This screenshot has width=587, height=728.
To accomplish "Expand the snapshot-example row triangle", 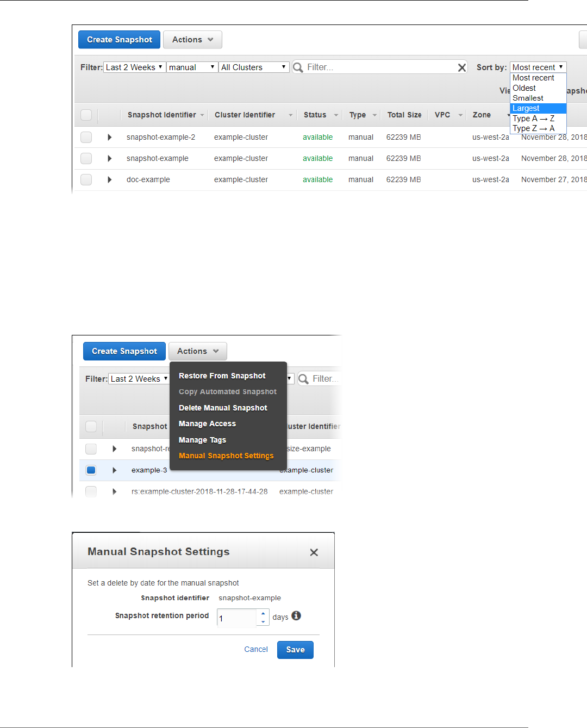I will coord(110,158).
